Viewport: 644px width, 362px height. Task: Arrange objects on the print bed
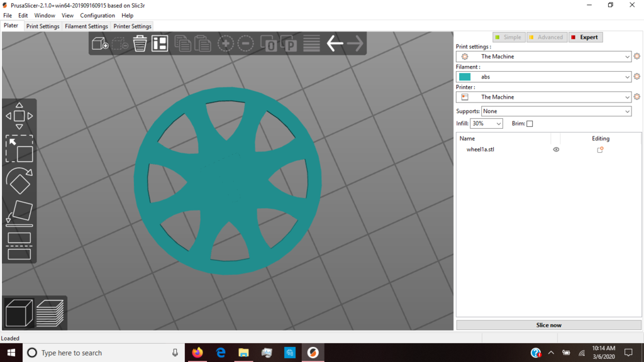click(x=159, y=43)
